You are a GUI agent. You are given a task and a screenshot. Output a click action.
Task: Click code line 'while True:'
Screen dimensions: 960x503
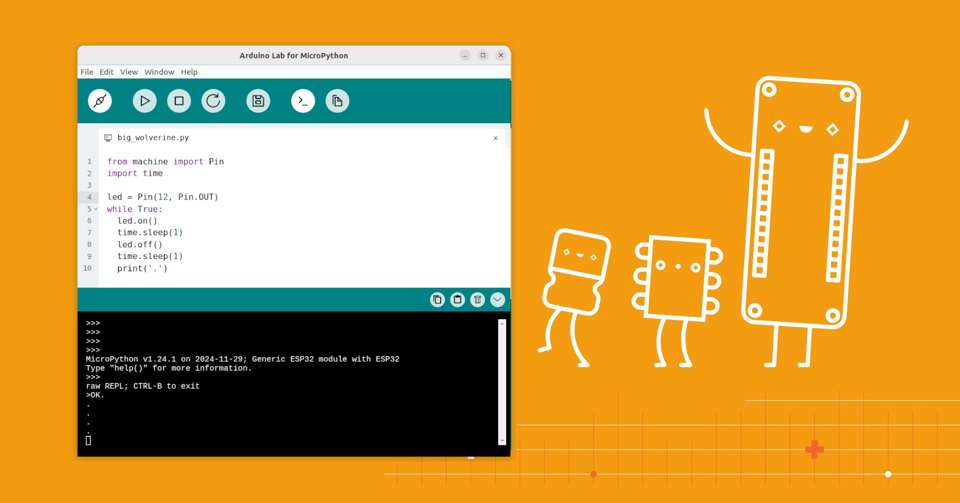click(135, 209)
